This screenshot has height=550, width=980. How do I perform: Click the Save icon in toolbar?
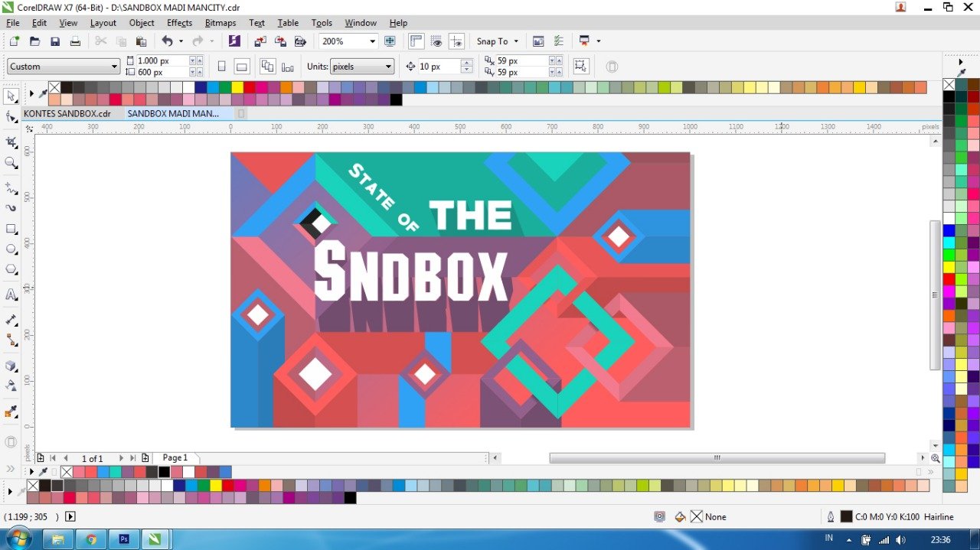(x=55, y=41)
